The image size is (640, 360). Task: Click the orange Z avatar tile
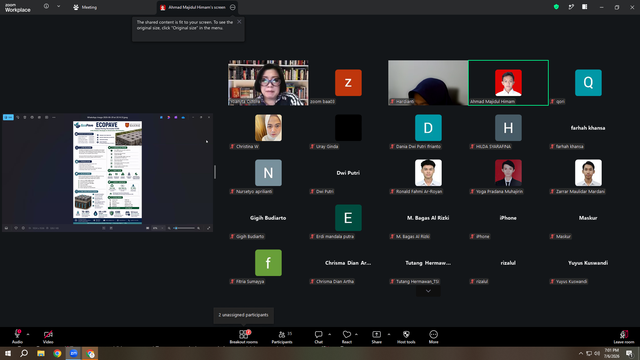click(x=348, y=83)
